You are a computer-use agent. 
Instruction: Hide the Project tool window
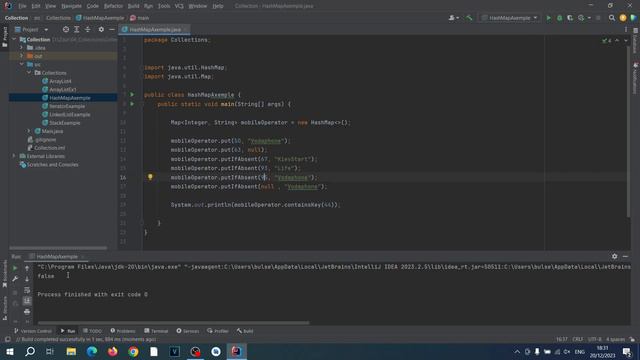[111, 29]
